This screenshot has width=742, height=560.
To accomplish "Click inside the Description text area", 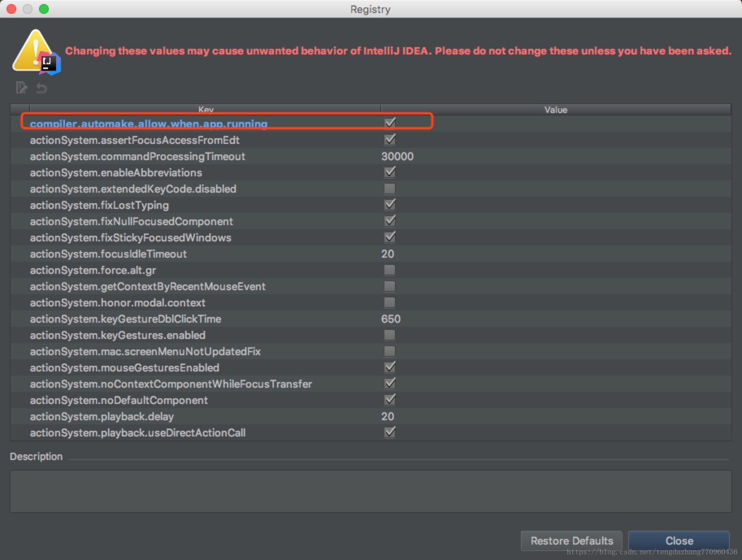I will coord(371,491).
